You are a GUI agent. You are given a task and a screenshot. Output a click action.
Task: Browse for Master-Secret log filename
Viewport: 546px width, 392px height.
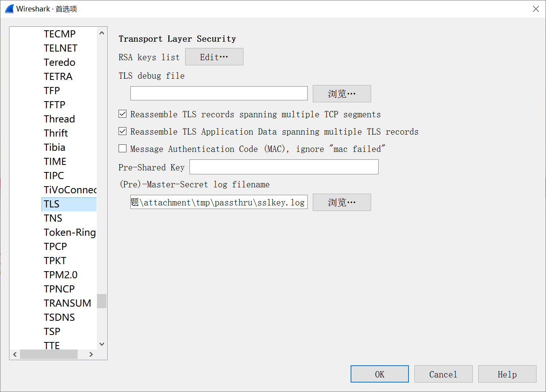(342, 202)
